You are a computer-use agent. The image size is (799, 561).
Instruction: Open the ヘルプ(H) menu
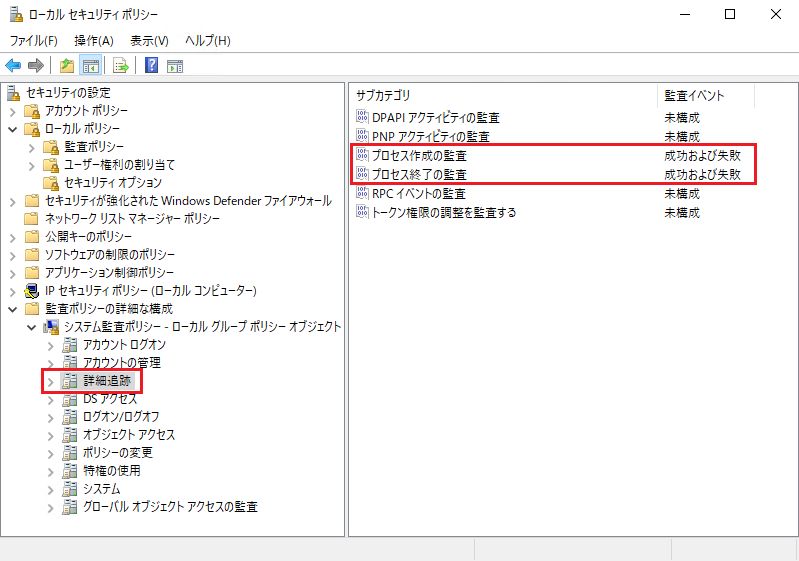[x=208, y=40]
